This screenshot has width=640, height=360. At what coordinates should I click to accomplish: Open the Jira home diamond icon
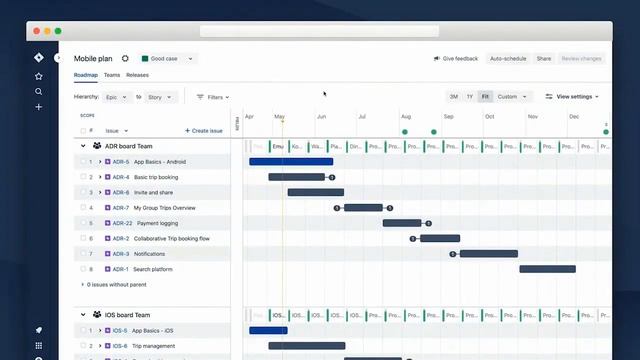[x=39, y=58]
